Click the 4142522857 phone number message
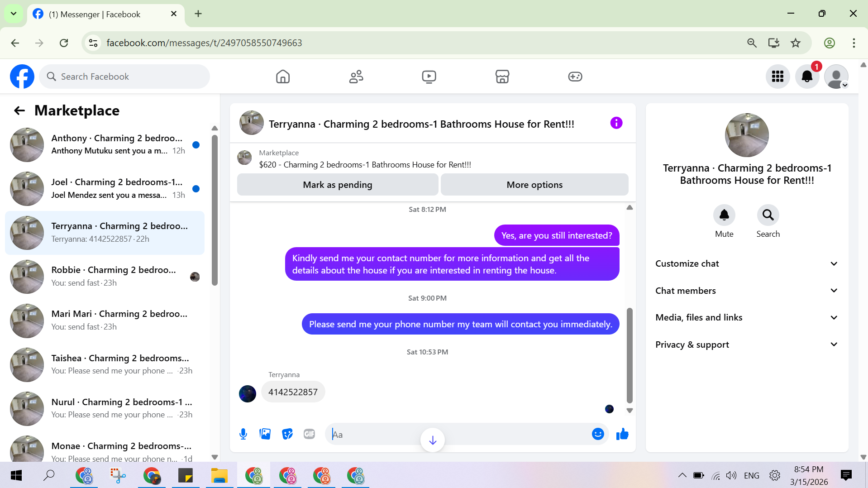868x488 pixels. (x=293, y=392)
